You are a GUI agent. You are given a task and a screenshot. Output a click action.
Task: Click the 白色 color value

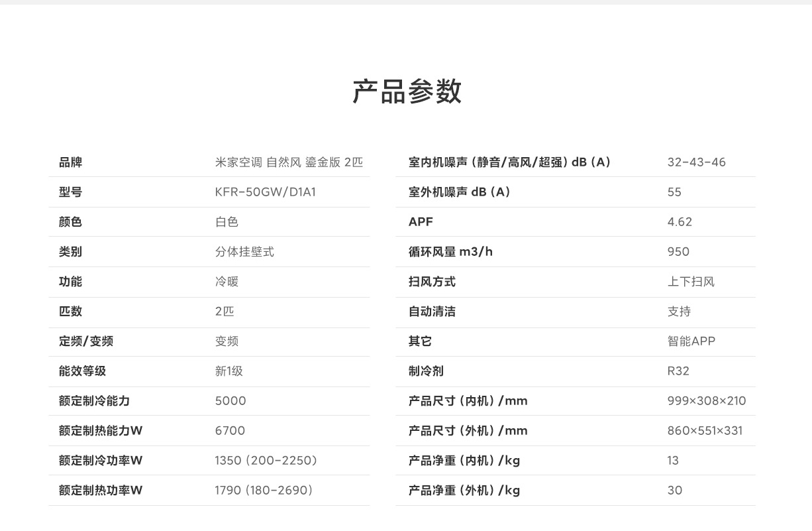(x=227, y=222)
